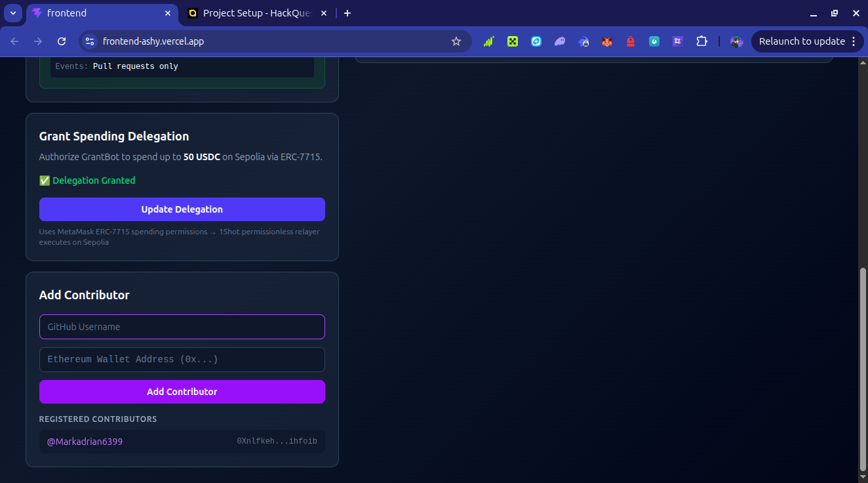Click Relaunch to update button

pyautogui.click(x=802, y=41)
